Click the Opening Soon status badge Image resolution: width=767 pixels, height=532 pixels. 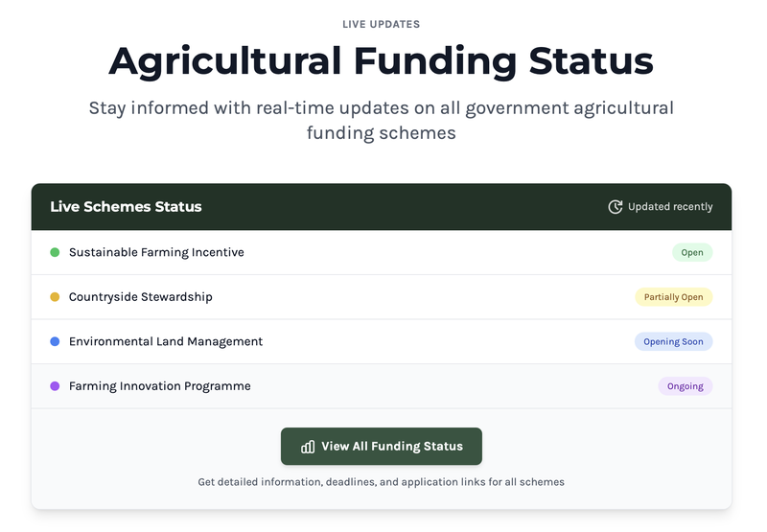[x=673, y=341]
